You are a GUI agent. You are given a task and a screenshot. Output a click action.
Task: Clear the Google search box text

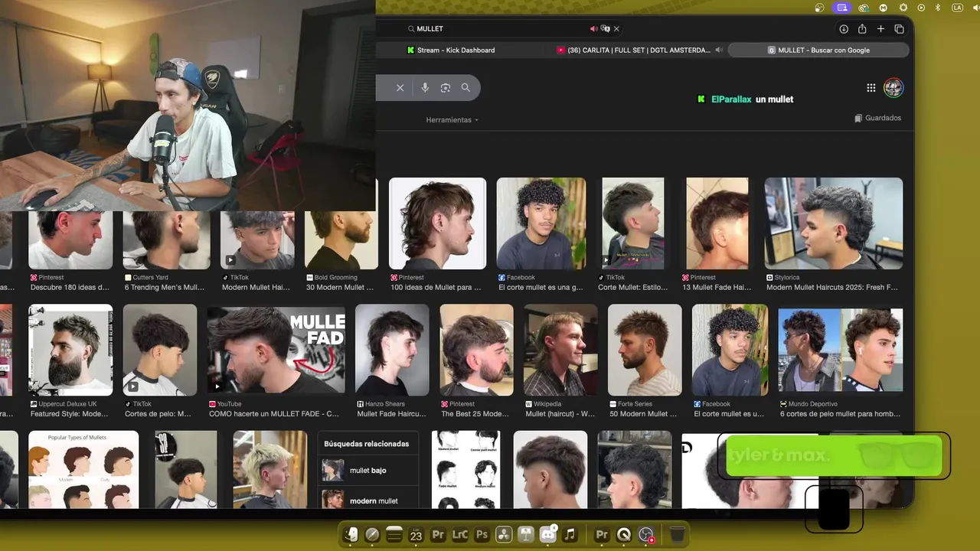[x=400, y=88]
